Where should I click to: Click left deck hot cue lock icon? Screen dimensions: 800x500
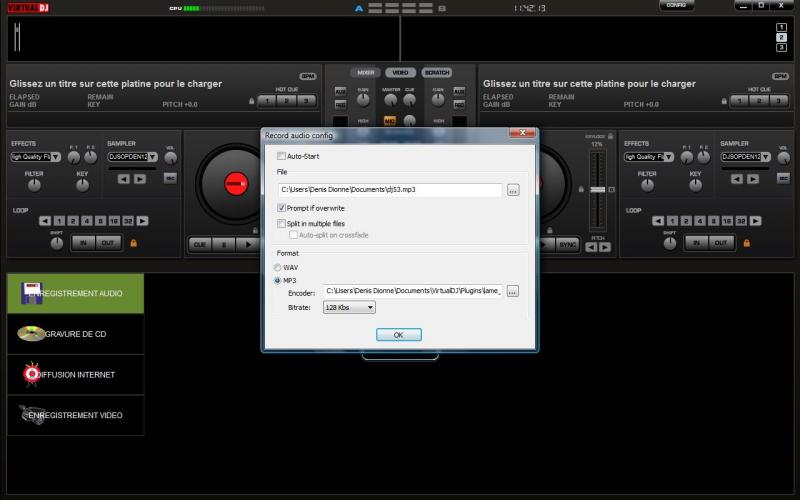pos(252,101)
